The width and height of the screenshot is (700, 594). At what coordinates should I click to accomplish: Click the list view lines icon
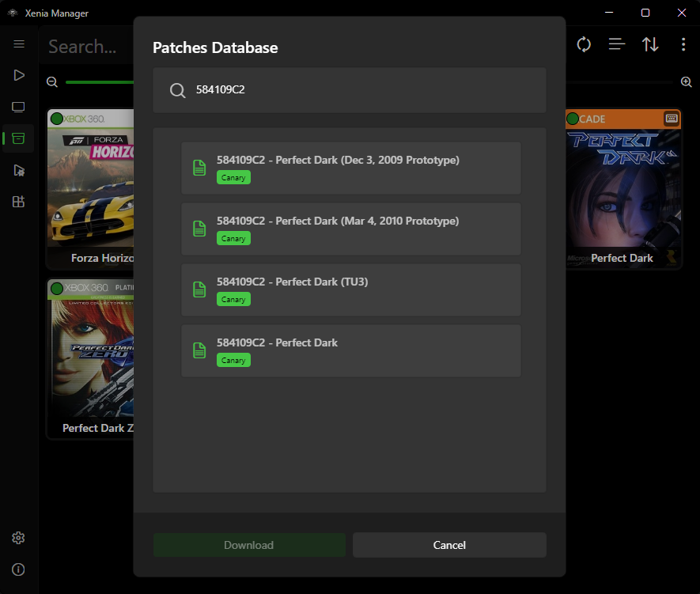tap(617, 44)
